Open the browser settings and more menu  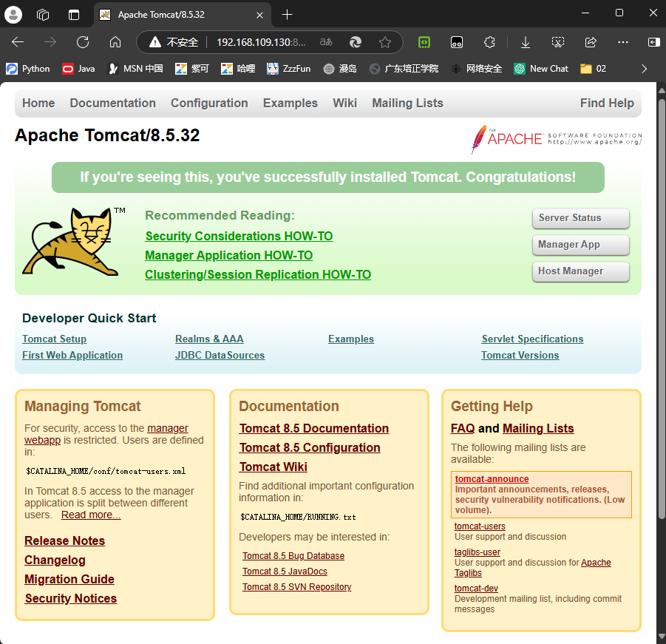[623, 42]
